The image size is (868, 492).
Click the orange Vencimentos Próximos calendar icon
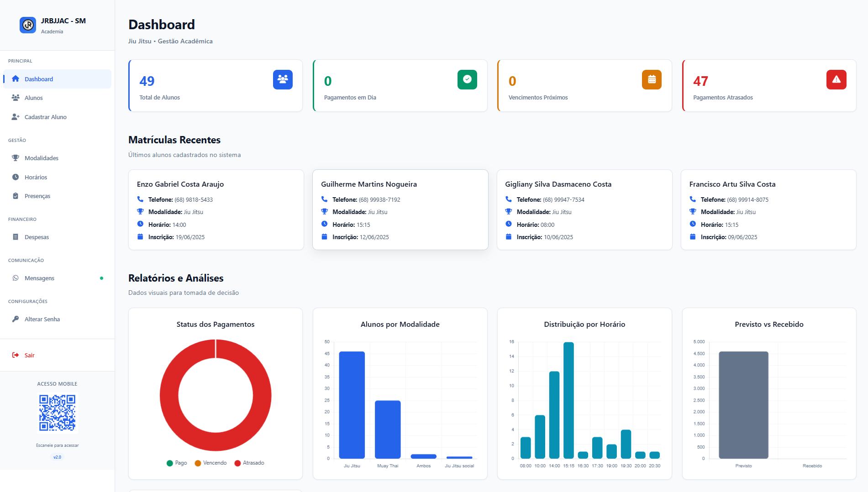pyautogui.click(x=652, y=79)
